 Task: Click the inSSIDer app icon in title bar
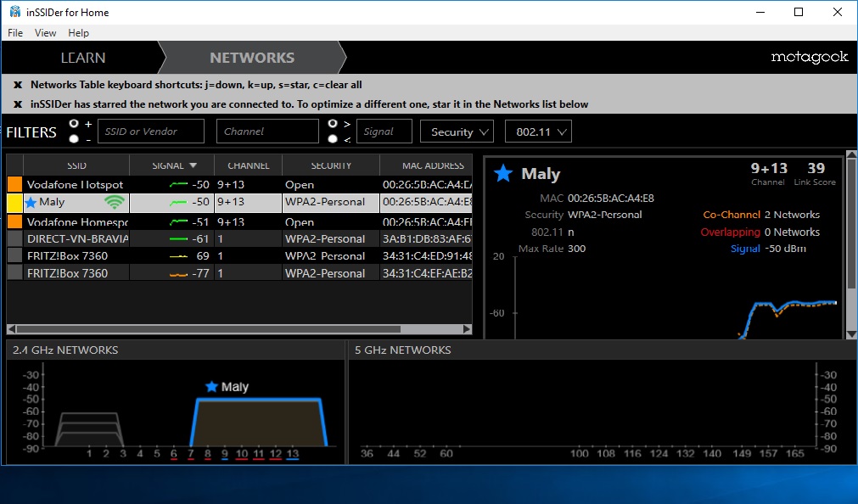pyautogui.click(x=14, y=12)
